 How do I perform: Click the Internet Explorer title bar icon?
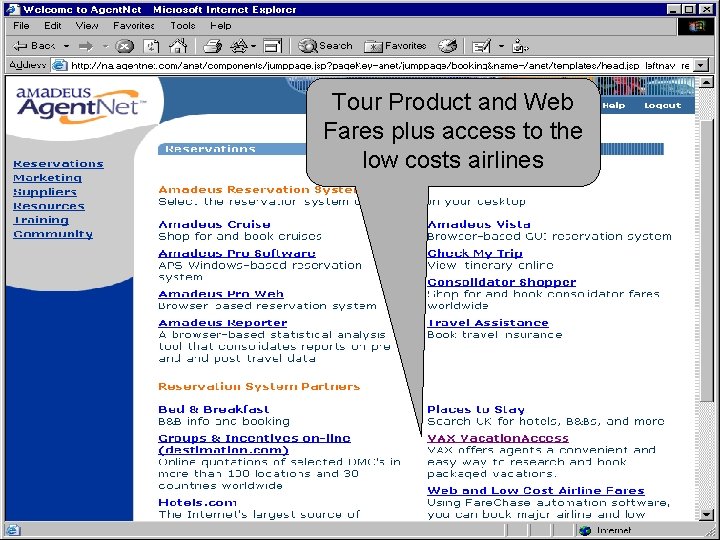(x=13, y=9)
